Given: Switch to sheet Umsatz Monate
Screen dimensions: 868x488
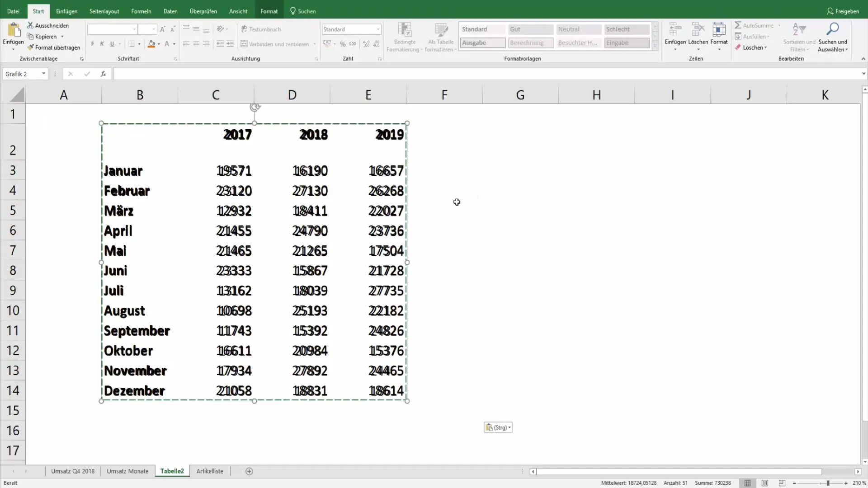Looking at the screenshot, I should (x=127, y=471).
